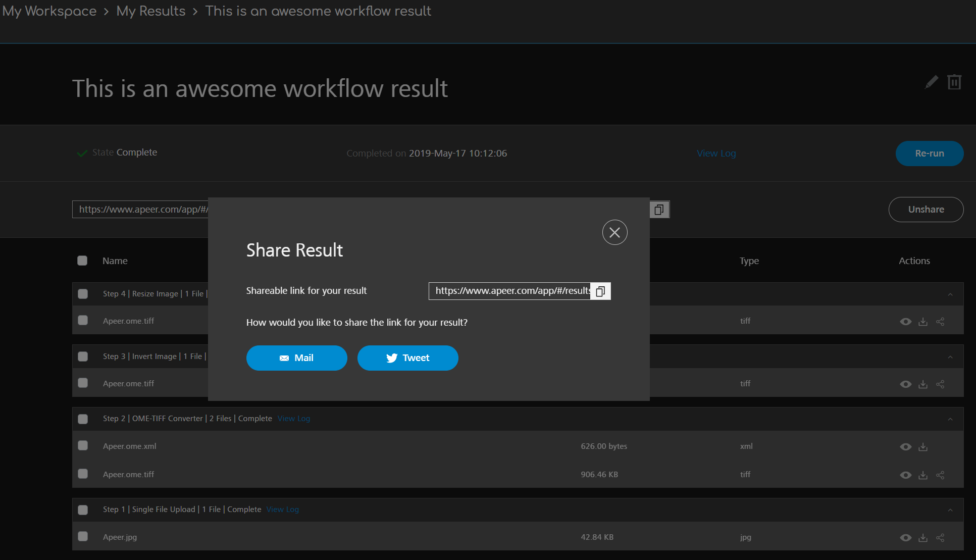Collapse the Step 4 Resize Image section
Image resolution: width=976 pixels, height=560 pixels.
tap(950, 294)
